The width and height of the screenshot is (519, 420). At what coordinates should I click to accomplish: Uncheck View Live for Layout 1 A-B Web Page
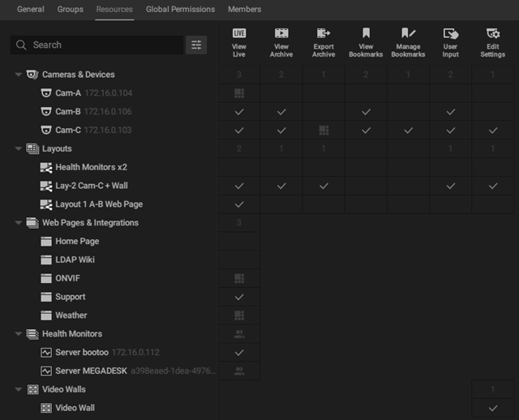point(239,204)
